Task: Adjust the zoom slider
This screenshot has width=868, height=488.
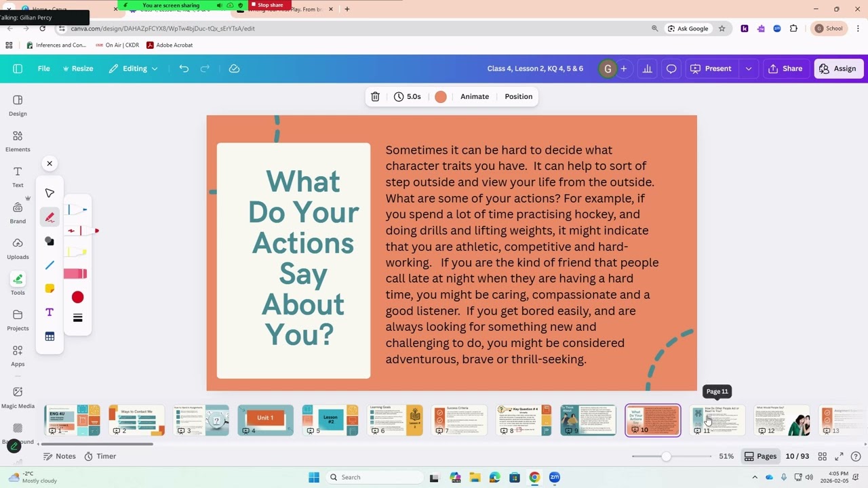Action: click(x=667, y=456)
